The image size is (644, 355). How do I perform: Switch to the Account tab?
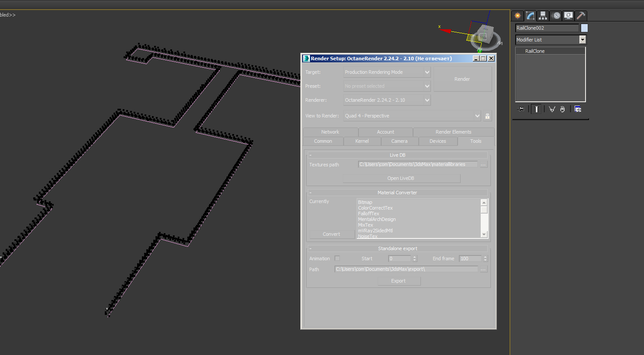(386, 132)
